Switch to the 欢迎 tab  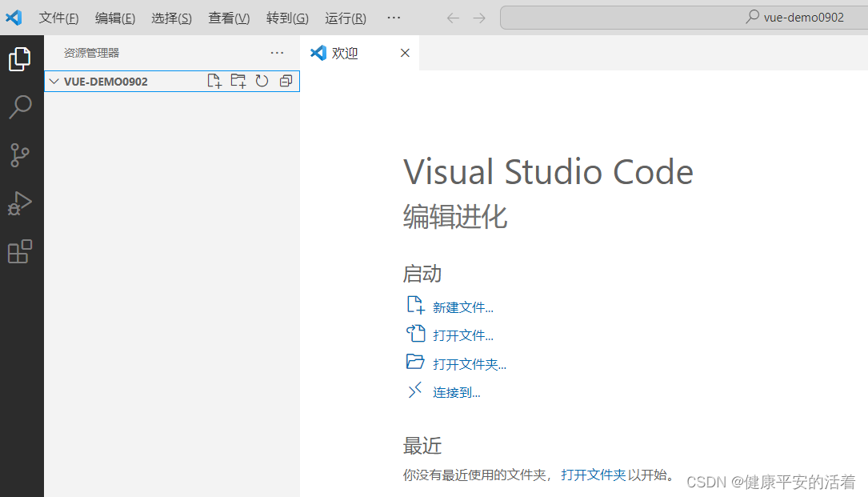point(345,53)
